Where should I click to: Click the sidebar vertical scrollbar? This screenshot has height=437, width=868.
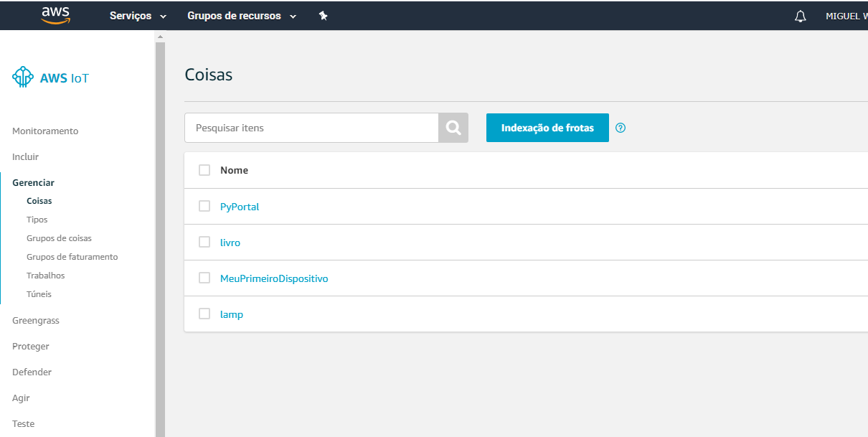point(160,239)
